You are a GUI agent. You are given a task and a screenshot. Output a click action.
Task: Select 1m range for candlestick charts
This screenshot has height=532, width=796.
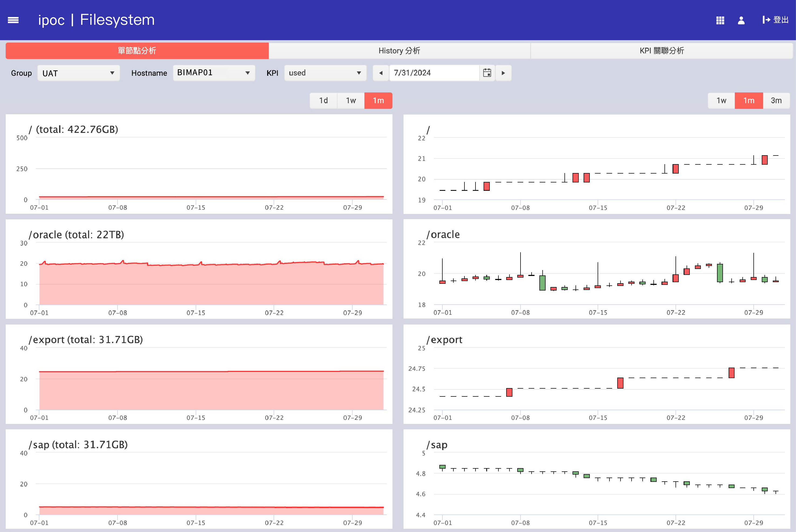(x=749, y=101)
